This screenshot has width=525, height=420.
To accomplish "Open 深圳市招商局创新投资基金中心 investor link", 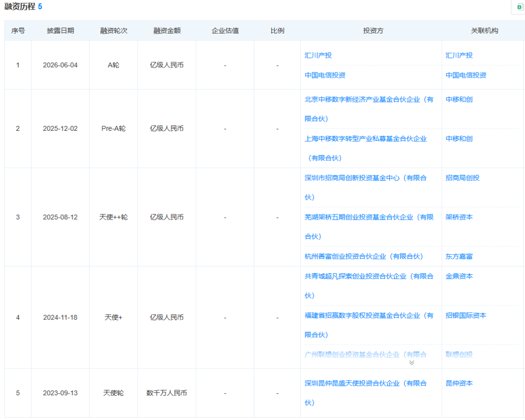I will [x=365, y=187].
